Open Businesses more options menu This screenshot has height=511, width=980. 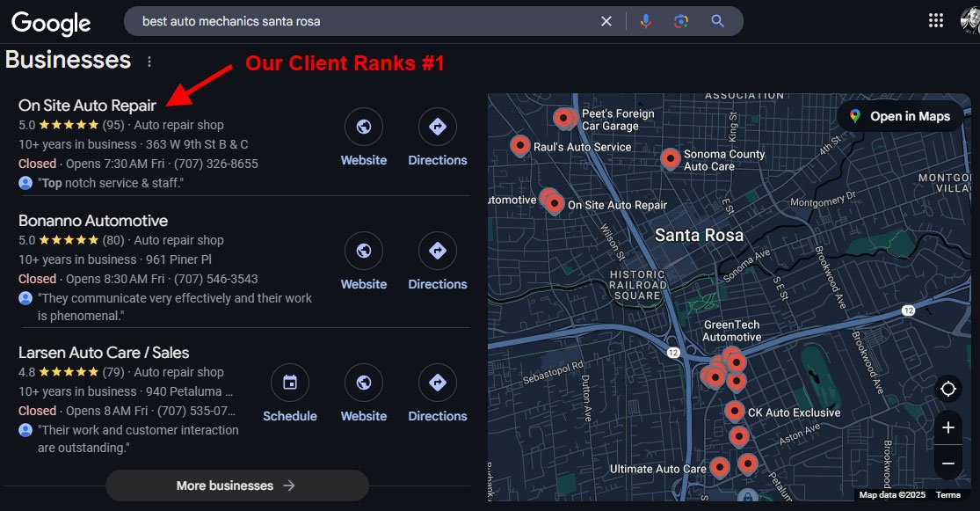(x=149, y=62)
